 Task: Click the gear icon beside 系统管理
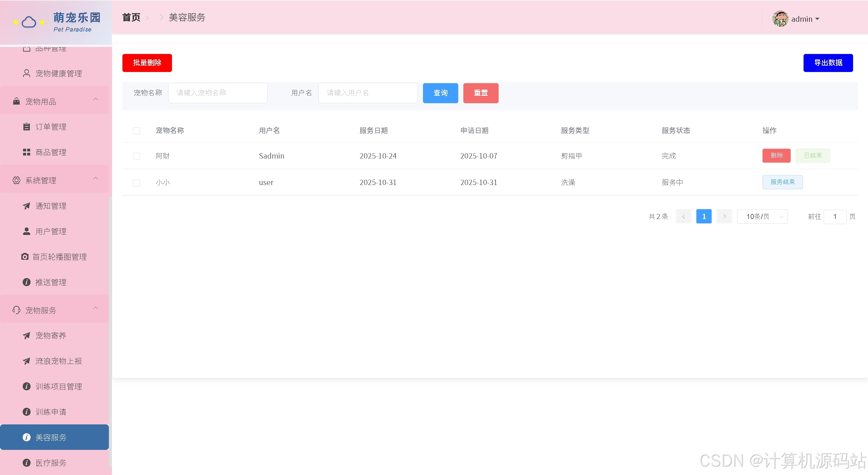pyautogui.click(x=16, y=180)
